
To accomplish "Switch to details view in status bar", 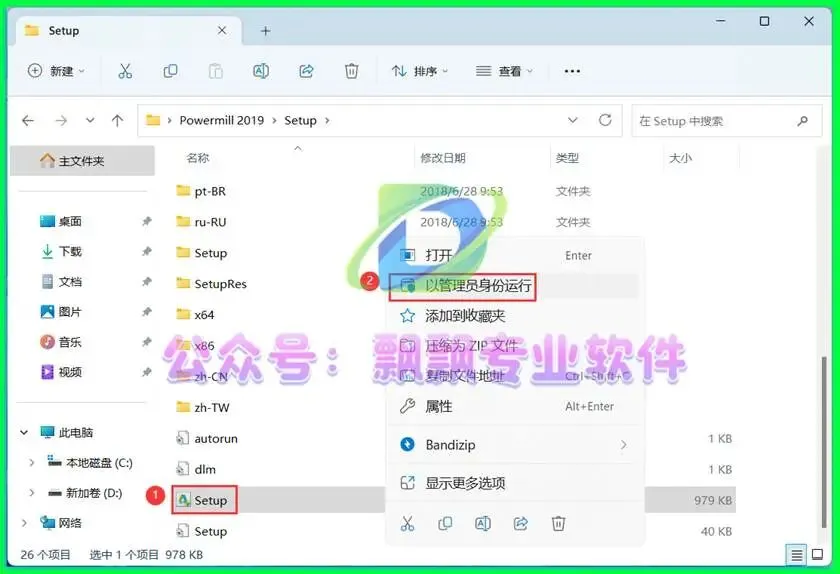I will click(797, 555).
